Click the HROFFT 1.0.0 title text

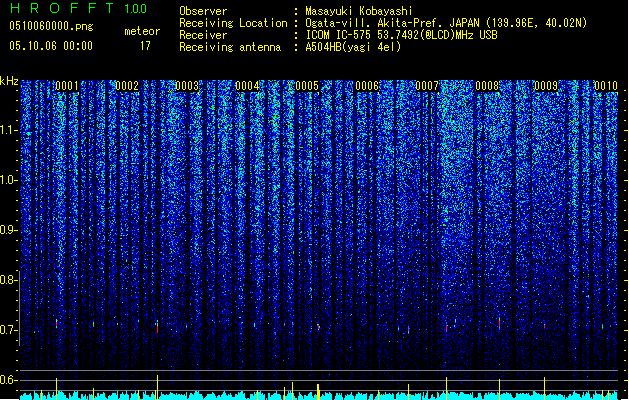78,8
